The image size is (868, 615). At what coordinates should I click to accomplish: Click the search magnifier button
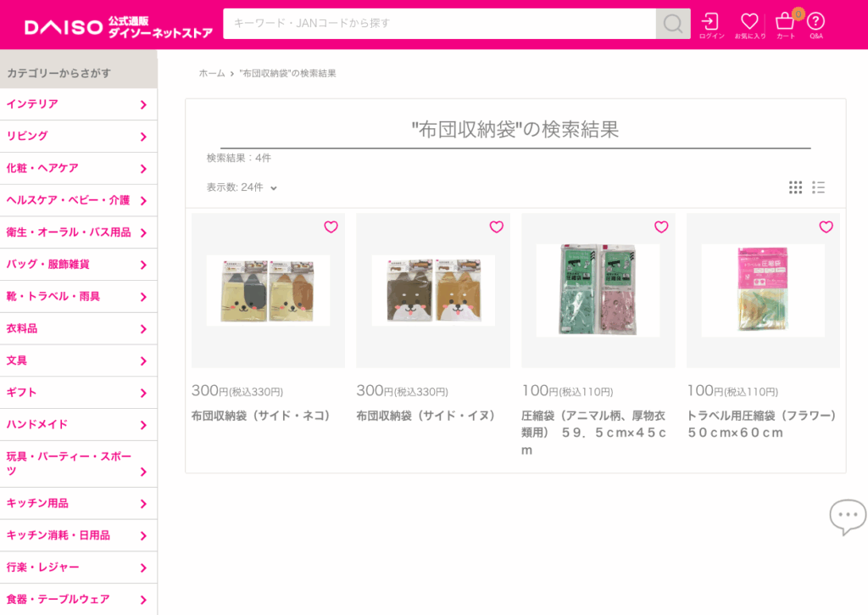(x=672, y=24)
